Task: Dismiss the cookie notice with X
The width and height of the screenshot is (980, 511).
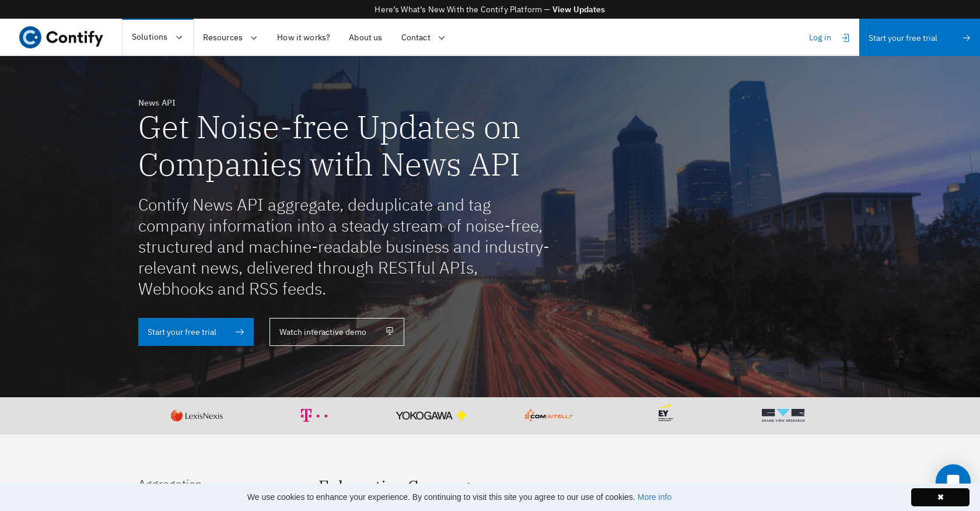Action: pyautogui.click(x=940, y=497)
